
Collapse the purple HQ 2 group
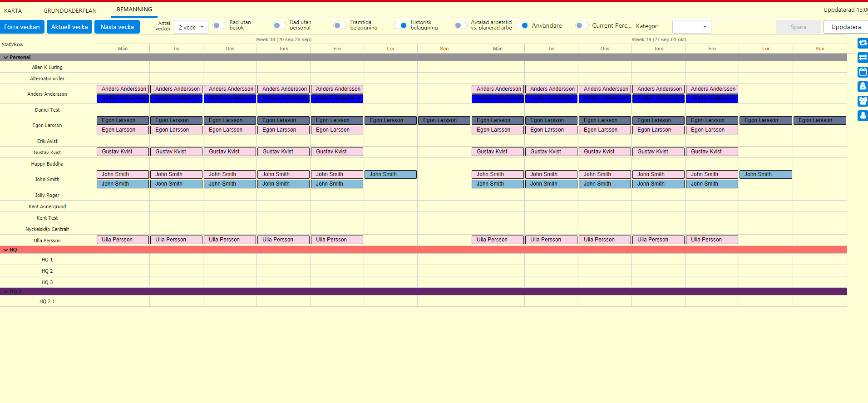(6, 291)
